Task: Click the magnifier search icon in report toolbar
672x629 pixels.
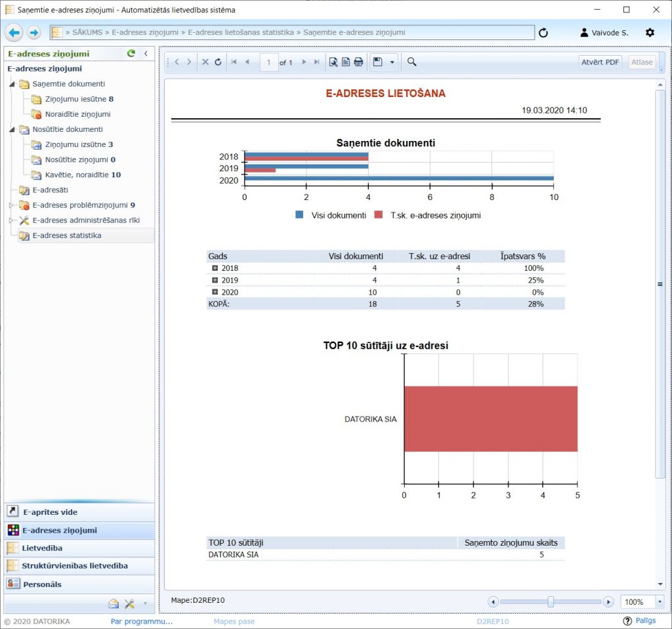Action: (x=412, y=62)
